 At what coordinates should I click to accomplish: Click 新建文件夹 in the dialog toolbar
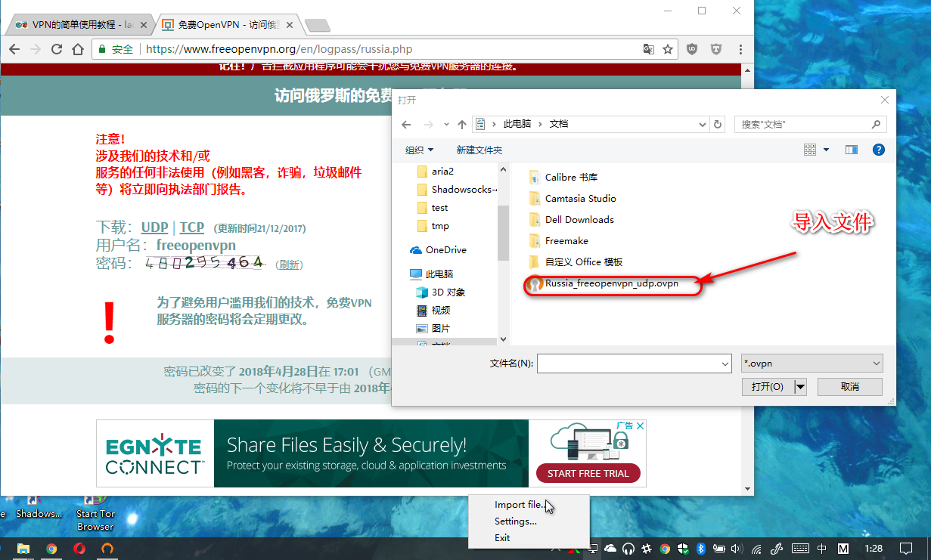point(479,150)
